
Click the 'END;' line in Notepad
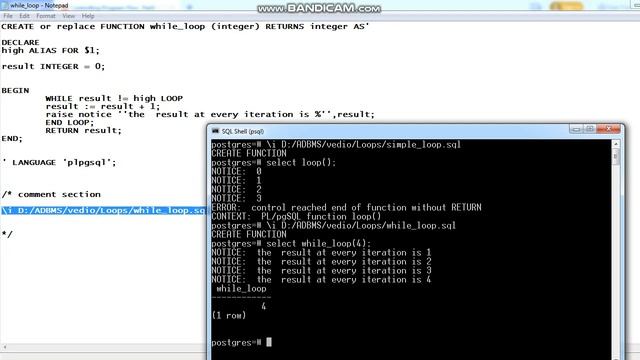pos(12,138)
